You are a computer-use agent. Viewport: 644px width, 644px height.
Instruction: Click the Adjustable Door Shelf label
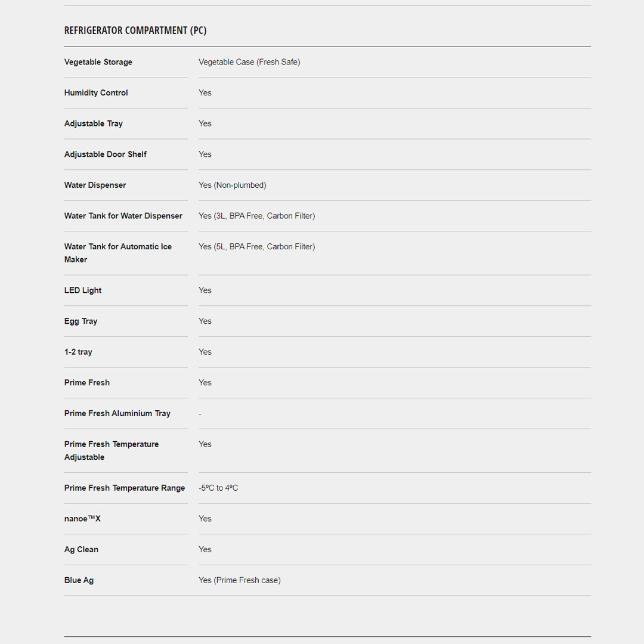[x=106, y=154]
